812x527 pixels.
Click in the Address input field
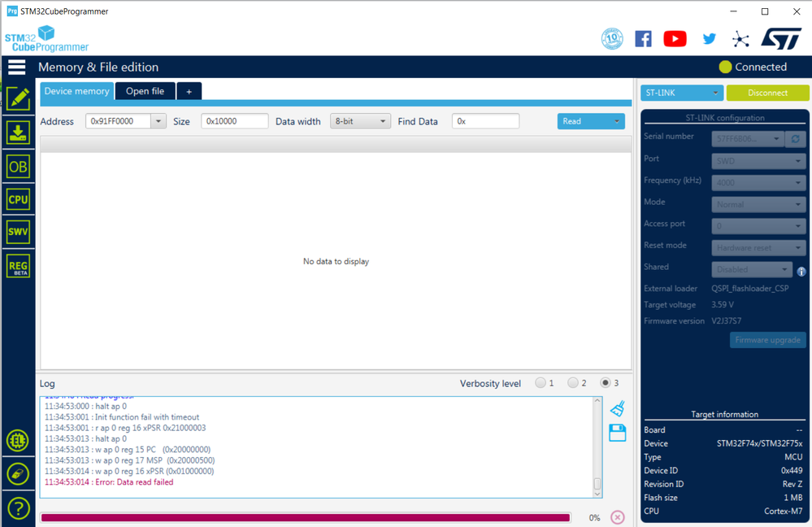[x=119, y=121]
